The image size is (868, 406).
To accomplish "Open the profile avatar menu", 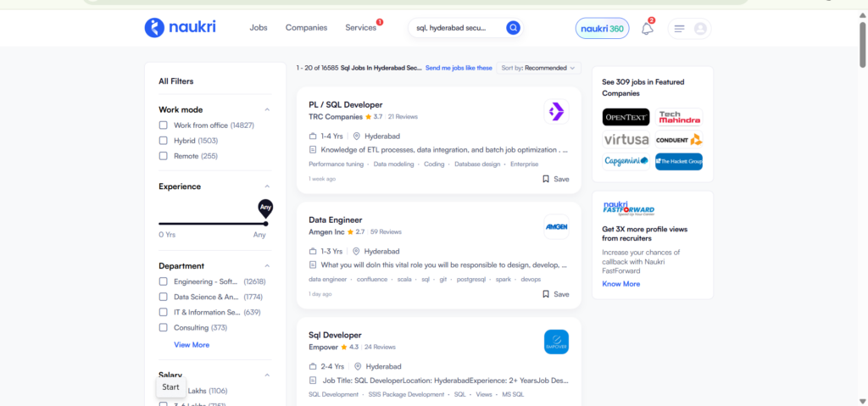I will (700, 29).
